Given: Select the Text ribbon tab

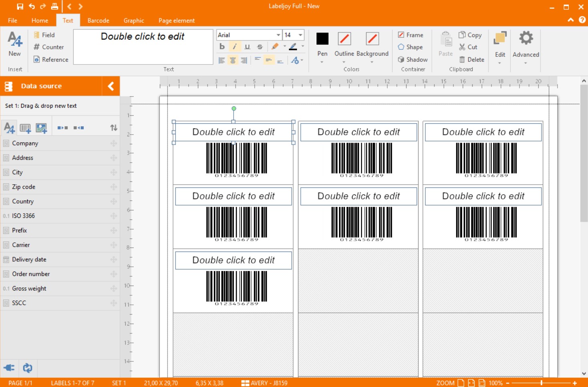Looking at the screenshot, I should coord(68,20).
